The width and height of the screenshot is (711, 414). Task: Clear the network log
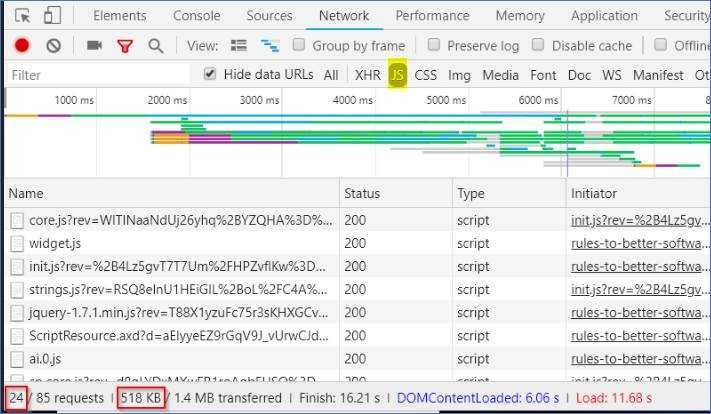(53, 46)
